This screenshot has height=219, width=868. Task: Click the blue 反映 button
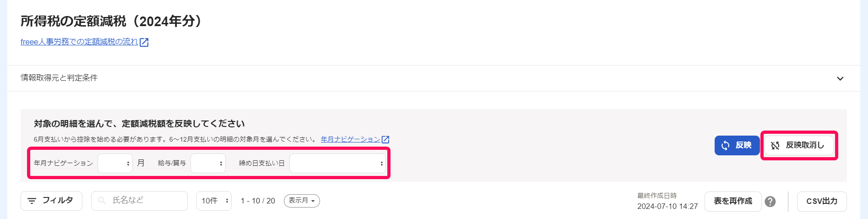(737, 145)
